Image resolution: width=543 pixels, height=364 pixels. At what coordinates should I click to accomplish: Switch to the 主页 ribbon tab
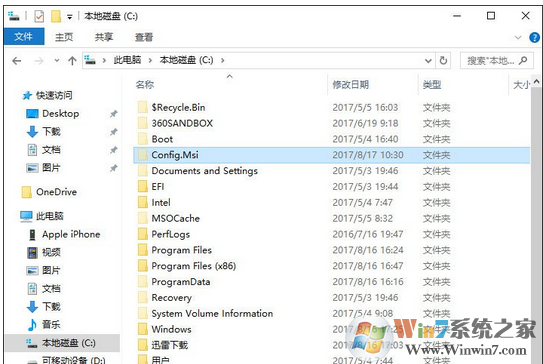(64, 37)
